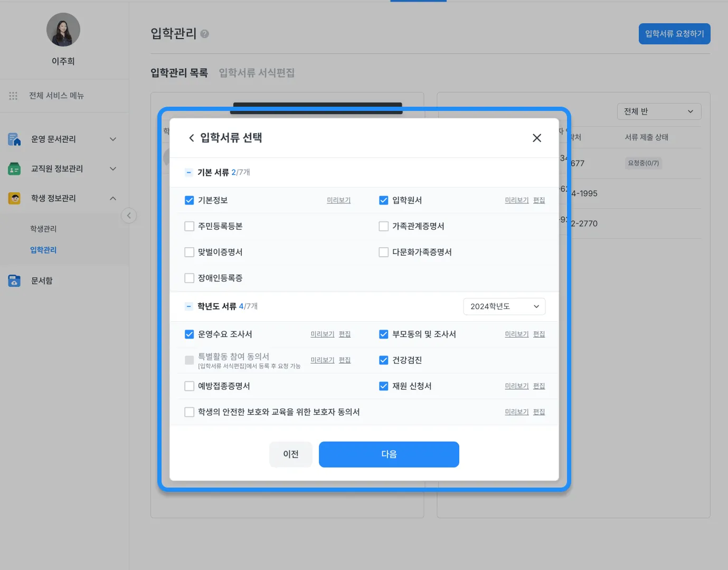Image resolution: width=728 pixels, height=570 pixels.
Task: Uncheck the 건강검진 checkbox
Action: point(384,360)
